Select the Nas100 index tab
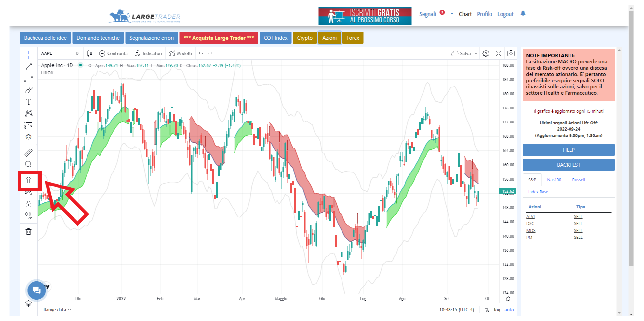The height and width of the screenshot is (321, 644). click(x=554, y=180)
